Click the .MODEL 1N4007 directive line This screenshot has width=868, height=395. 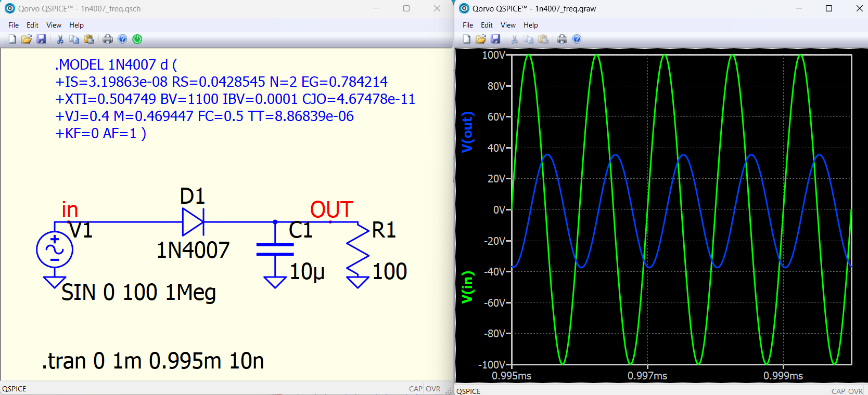click(x=116, y=64)
